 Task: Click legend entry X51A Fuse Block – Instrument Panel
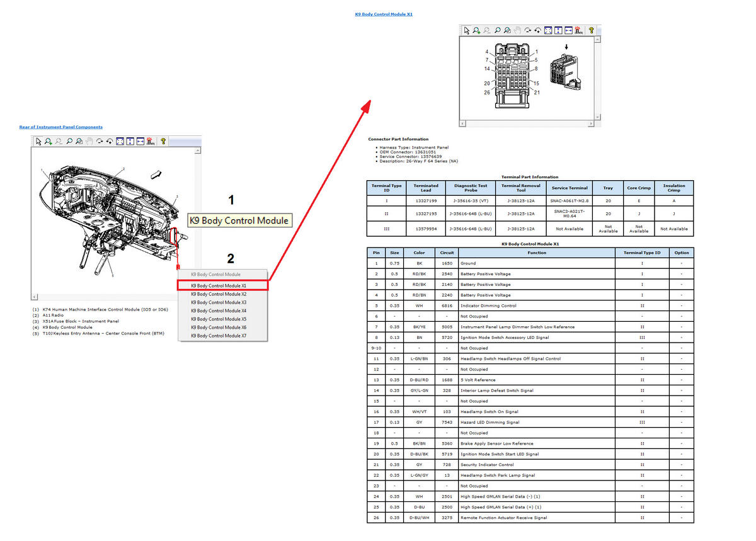point(75,321)
